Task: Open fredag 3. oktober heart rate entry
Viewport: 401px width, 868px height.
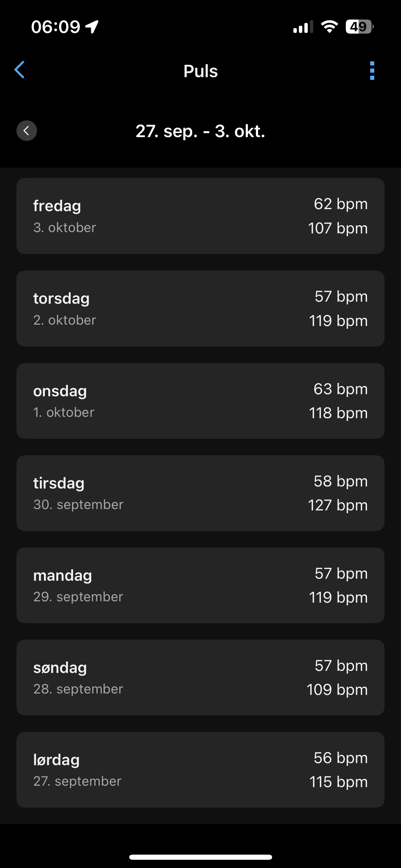Action: (200, 216)
